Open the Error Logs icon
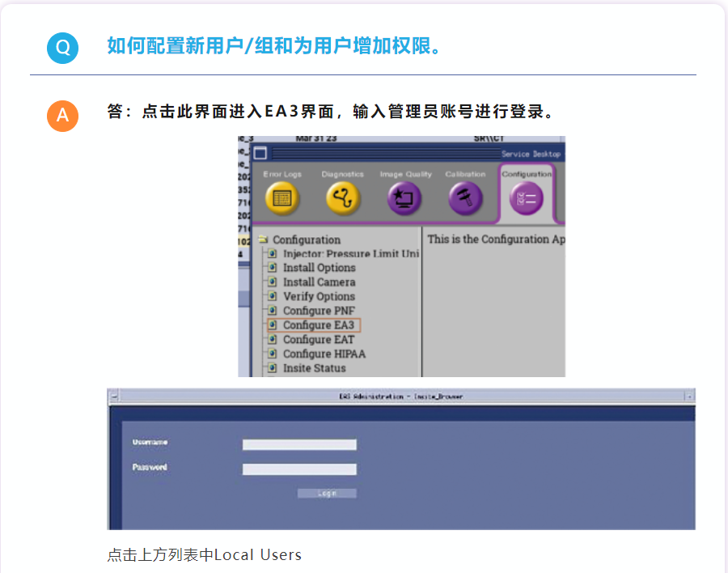The height and width of the screenshot is (573, 728). pos(282,198)
